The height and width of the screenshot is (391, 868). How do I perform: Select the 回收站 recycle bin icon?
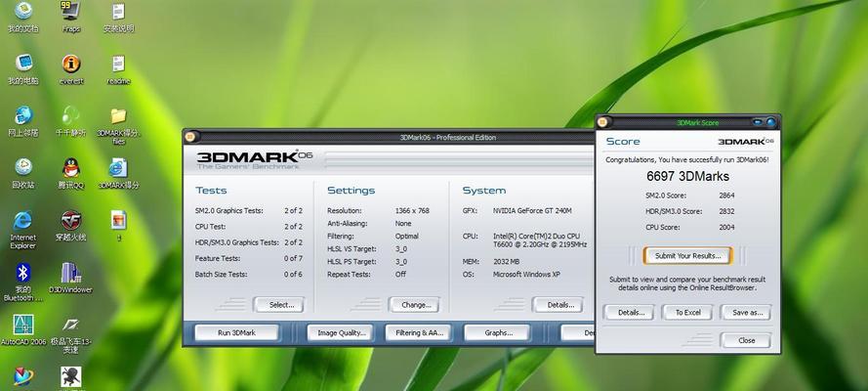23,173
